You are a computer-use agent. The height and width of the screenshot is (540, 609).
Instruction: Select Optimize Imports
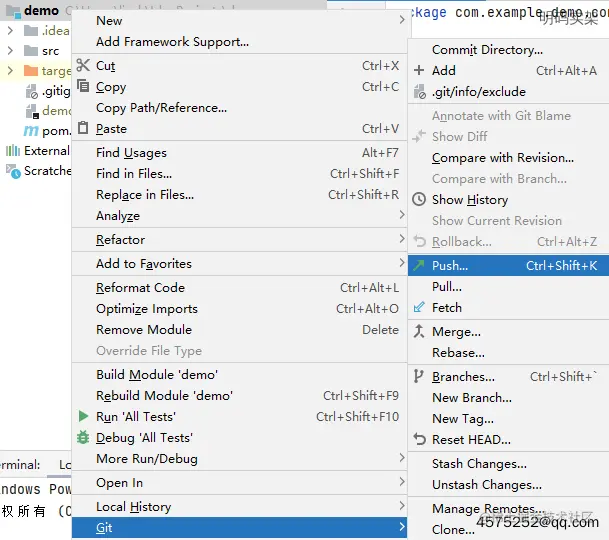pos(239,308)
